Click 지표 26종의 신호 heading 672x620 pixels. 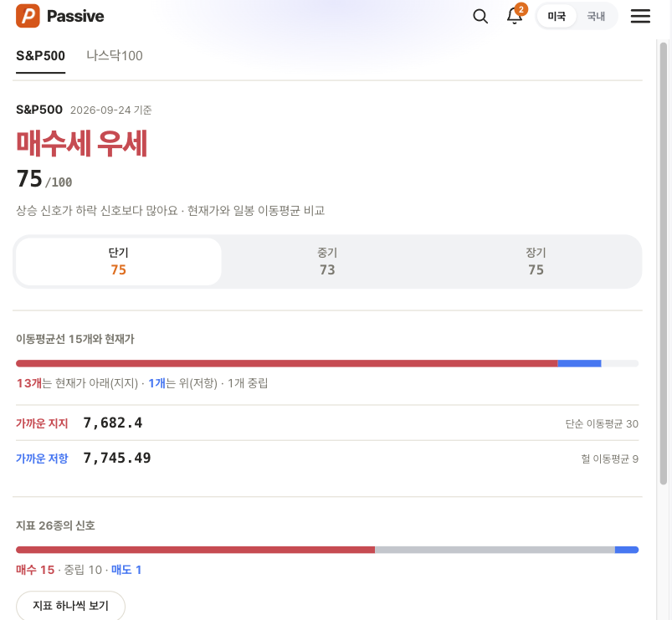tap(55, 525)
